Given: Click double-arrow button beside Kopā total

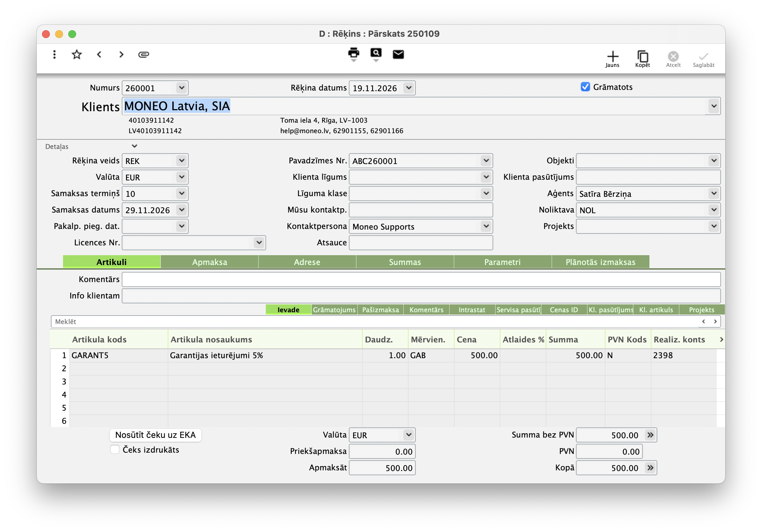Looking at the screenshot, I should point(650,468).
